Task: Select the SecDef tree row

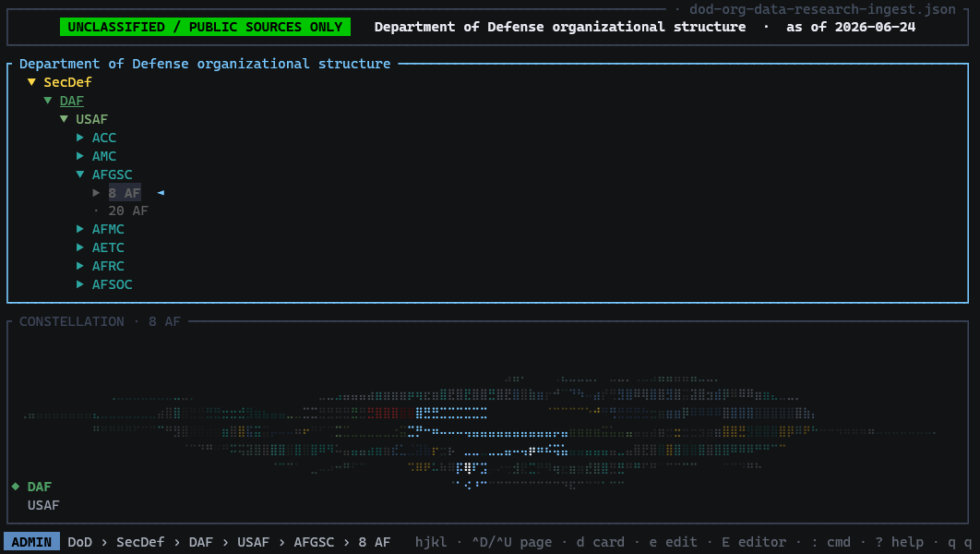Action: coord(67,82)
